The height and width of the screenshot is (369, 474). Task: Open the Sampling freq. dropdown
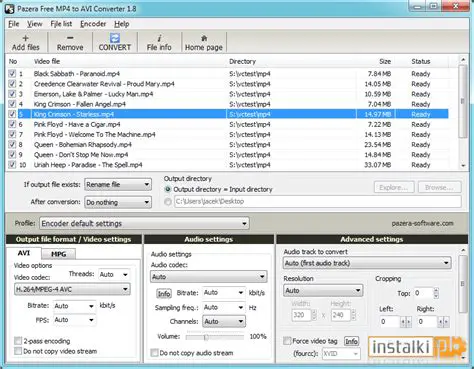point(224,307)
